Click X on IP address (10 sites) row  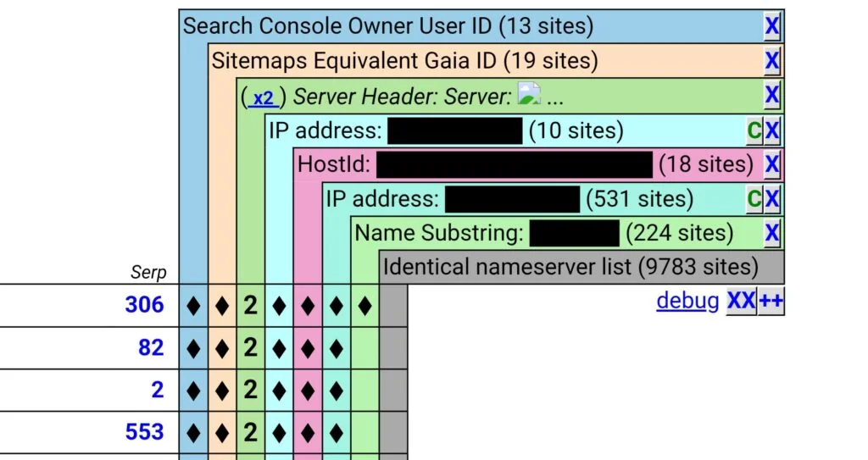(x=771, y=130)
